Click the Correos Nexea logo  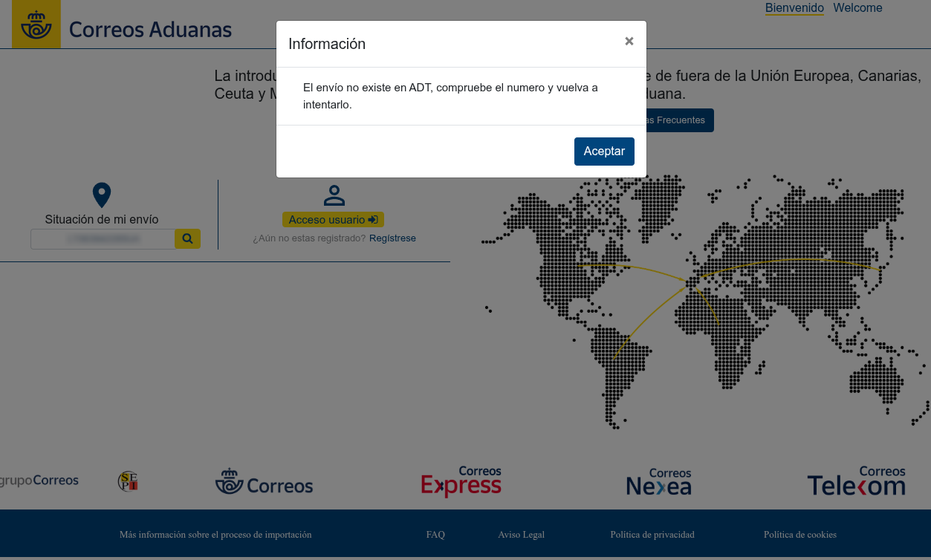pos(659,482)
